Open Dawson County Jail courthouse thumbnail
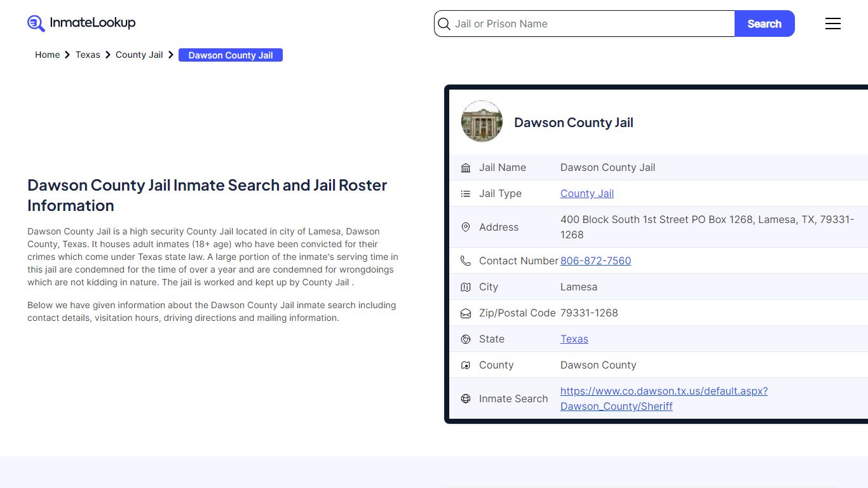Screen dimensions: 868x488 click(482, 121)
